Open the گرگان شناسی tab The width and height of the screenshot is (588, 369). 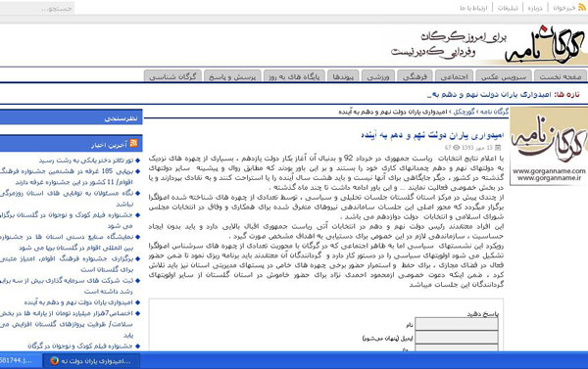click(172, 76)
